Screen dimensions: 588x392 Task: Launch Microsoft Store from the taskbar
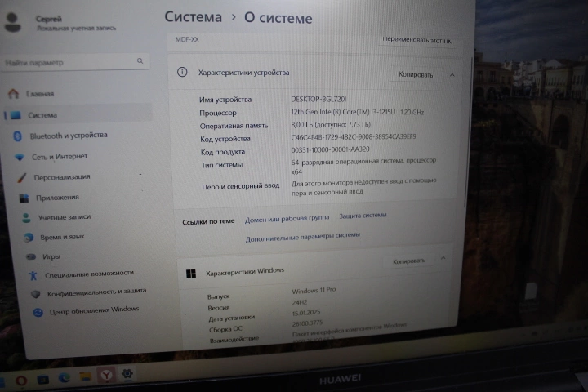[43, 379]
